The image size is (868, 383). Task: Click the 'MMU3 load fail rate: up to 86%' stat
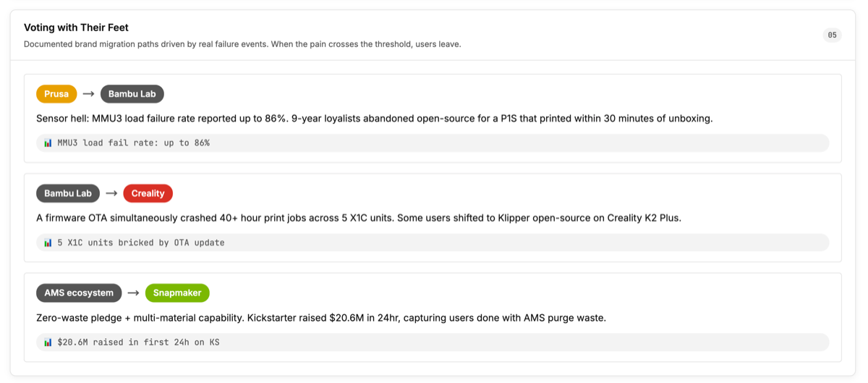pyautogui.click(x=134, y=143)
